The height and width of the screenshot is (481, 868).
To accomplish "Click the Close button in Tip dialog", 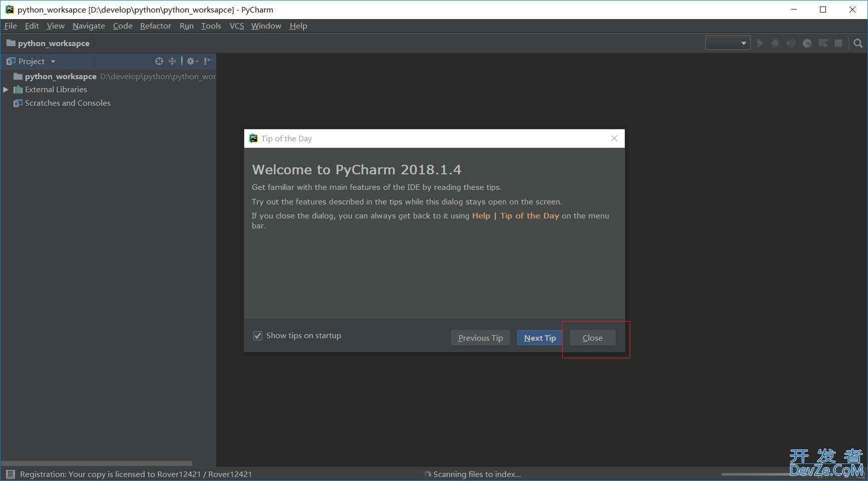I will [593, 338].
